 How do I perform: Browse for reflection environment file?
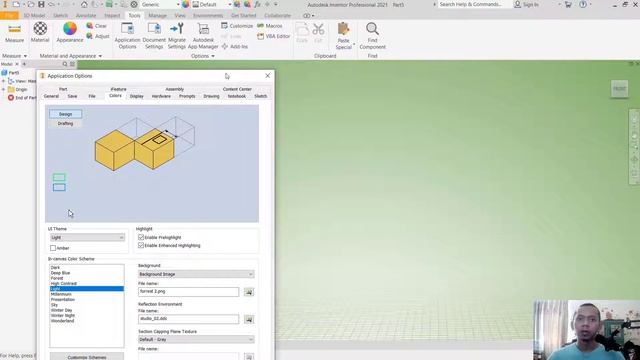click(249, 319)
